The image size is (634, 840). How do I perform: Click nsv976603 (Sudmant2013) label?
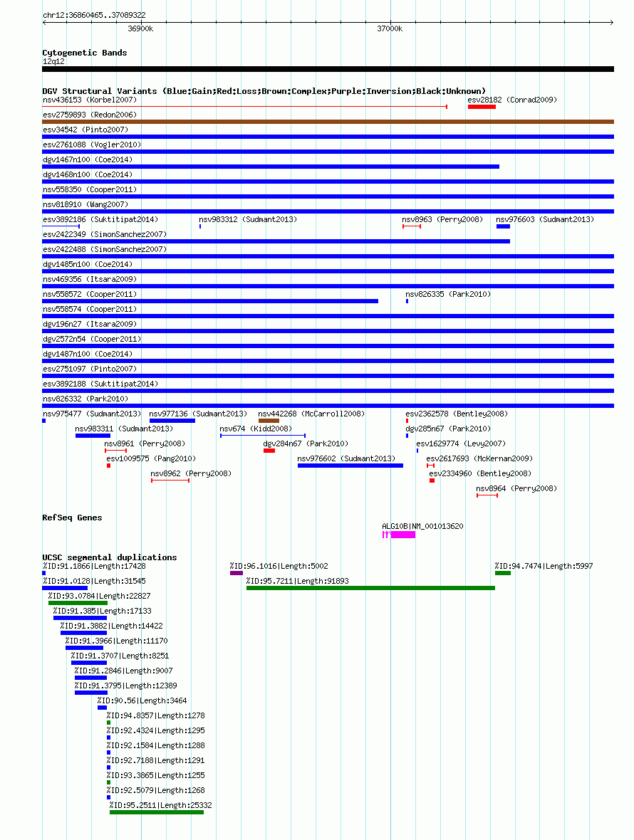click(544, 220)
